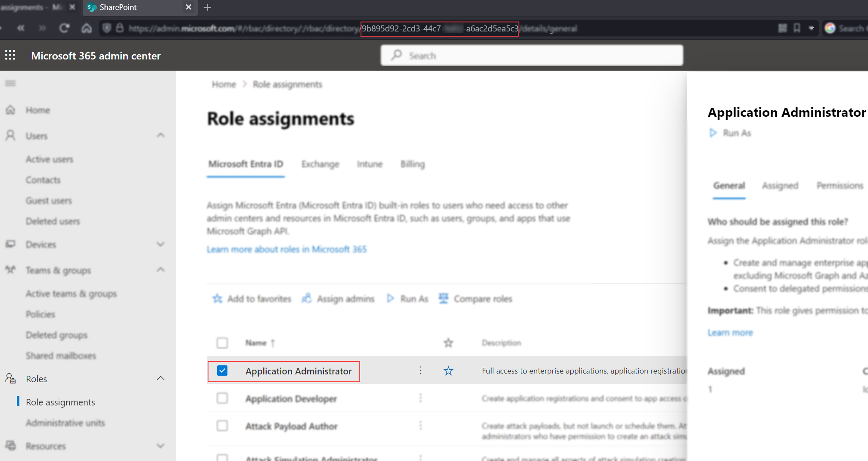This screenshot has height=461, width=868.
Task: Check the Application Developer checkbox
Action: click(222, 398)
